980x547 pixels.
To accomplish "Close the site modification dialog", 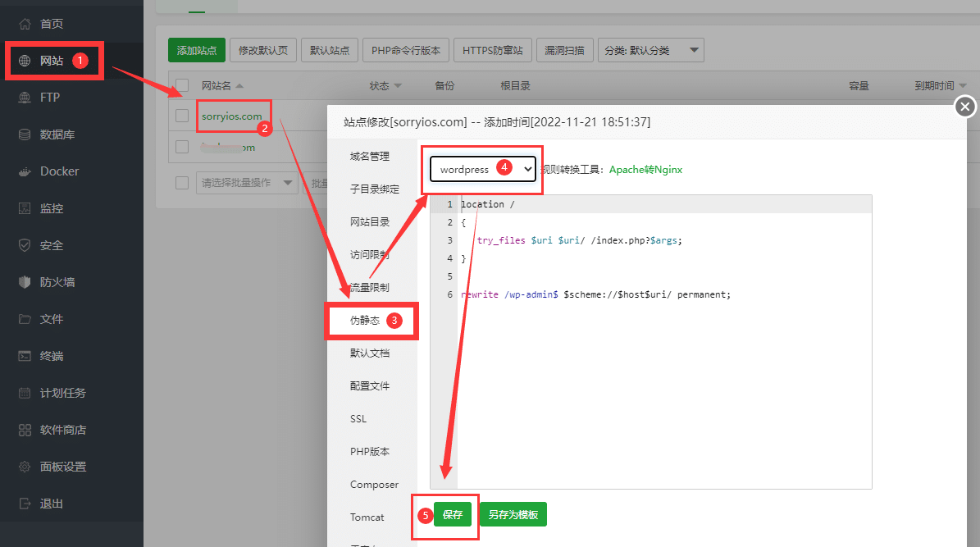I will (965, 107).
